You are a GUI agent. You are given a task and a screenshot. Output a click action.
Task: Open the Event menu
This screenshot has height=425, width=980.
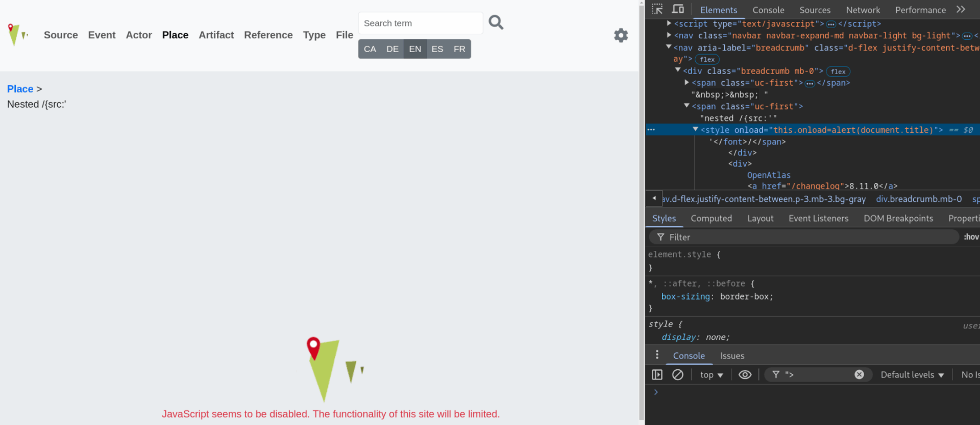tap(102, 35)
